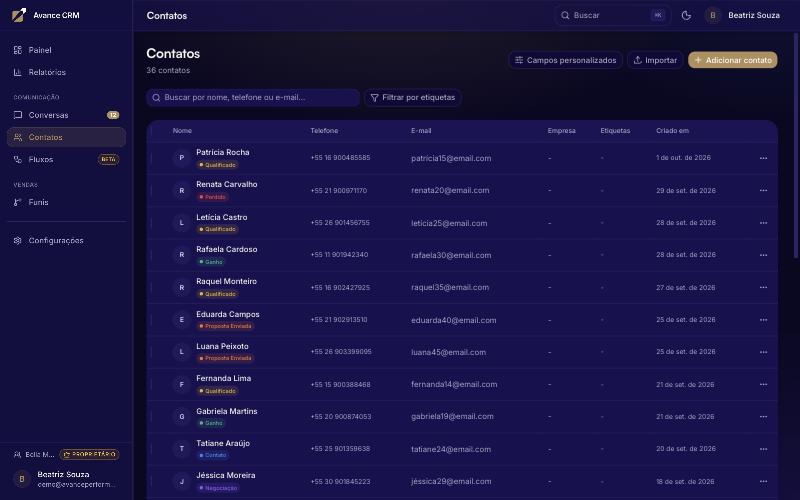Click Adicionar contato button
The image size is (800, 500).
(733, 60)
